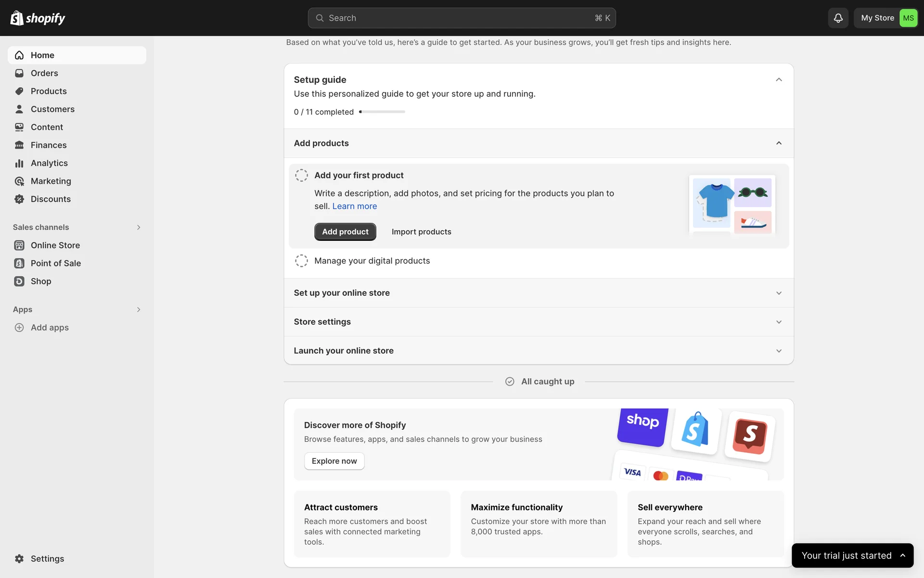Click the Discounts badge icon
Screen dimensions: 924x578
coord(19,199)
